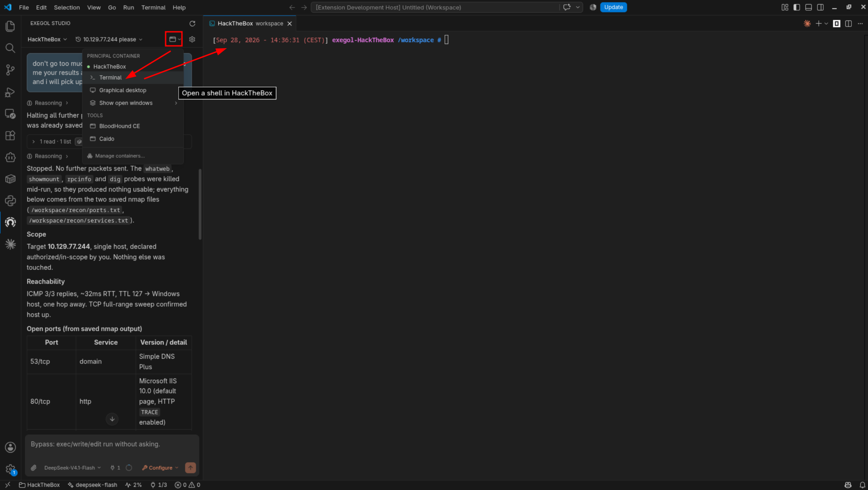The height and width of the screenshot is (490, 868).
Task: Open the Claude starburst icon in activity bar
Action: pyautogui.click(x=10, y=244)
